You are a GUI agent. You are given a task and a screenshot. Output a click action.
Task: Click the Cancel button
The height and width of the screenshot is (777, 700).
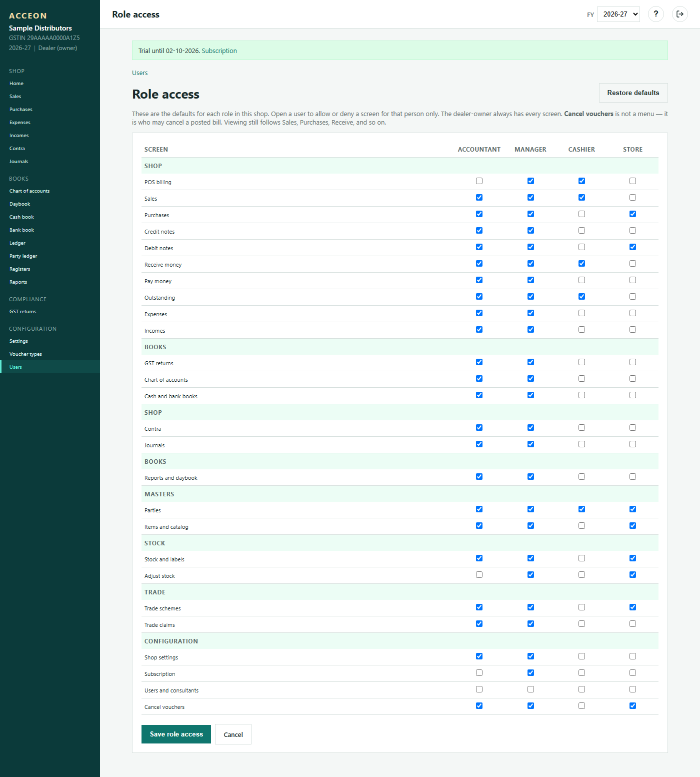coord(233,734)
